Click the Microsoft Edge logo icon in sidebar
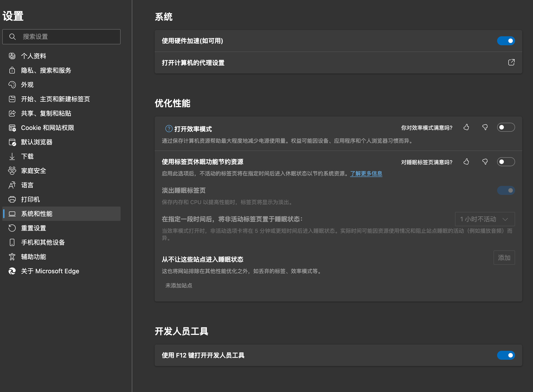 12,271
